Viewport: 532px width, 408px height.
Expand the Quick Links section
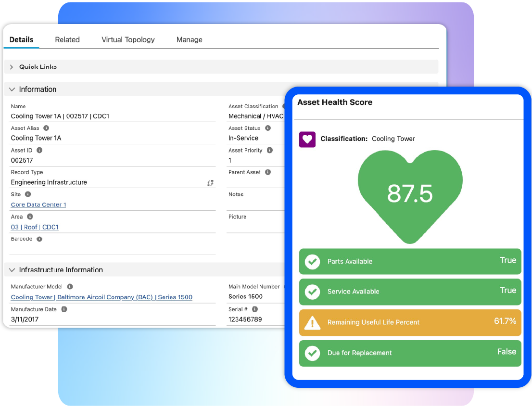tap(12, 67)
